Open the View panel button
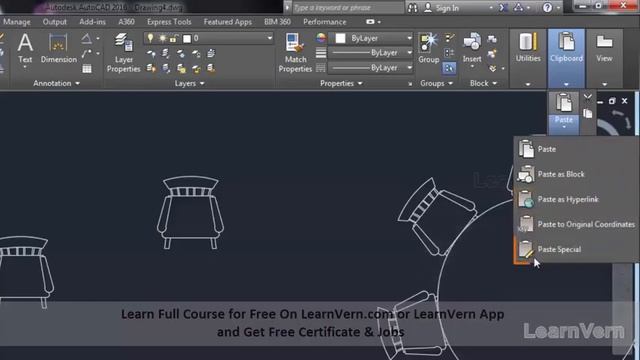This screenshot has width=640, height=360. click(604, 58)
